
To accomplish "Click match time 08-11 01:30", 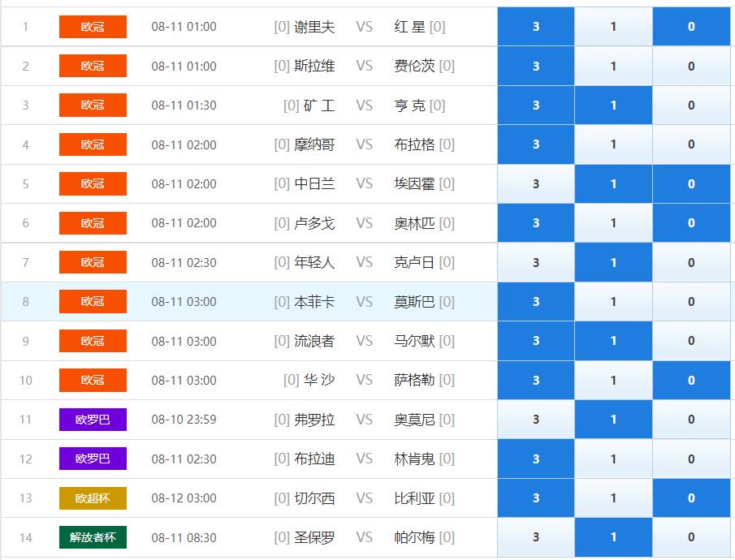I will [x=184, y=106].
